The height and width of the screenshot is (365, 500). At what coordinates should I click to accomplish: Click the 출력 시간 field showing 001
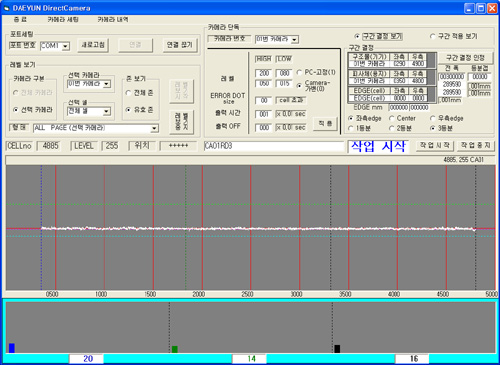[x=264, y=114]
